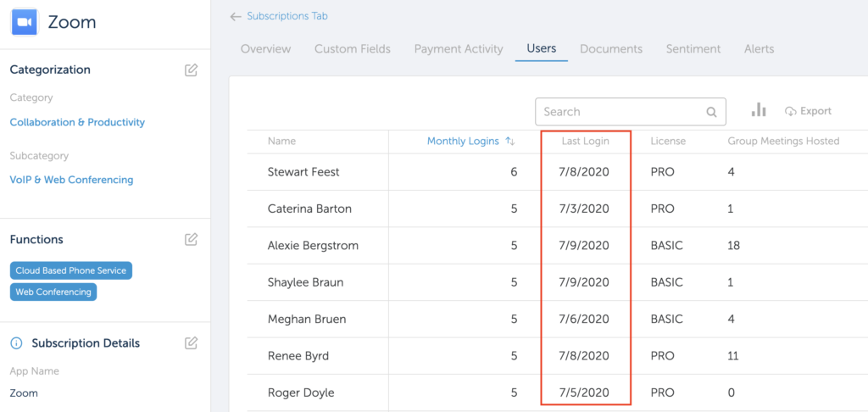Click Renee Byrd's PRO license cell
The width and height of the screenshot is (868, 412).
point(663,355)
